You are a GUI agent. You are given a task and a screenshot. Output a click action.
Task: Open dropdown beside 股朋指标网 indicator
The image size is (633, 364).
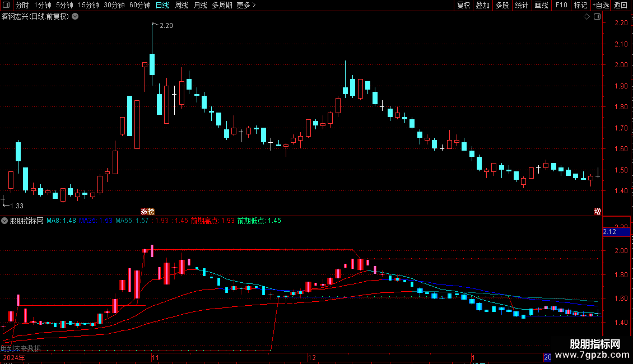click(4, 221)
